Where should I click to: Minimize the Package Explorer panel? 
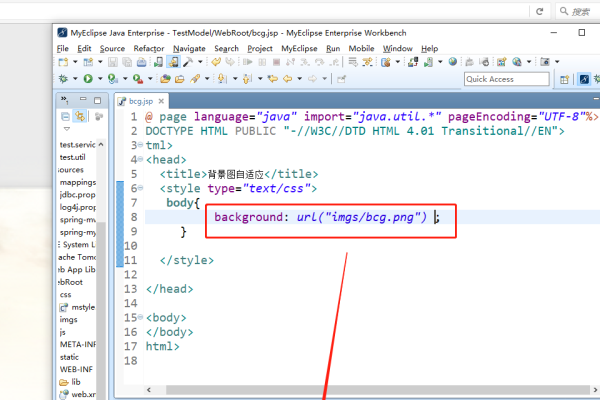click(x=82, y=99)
